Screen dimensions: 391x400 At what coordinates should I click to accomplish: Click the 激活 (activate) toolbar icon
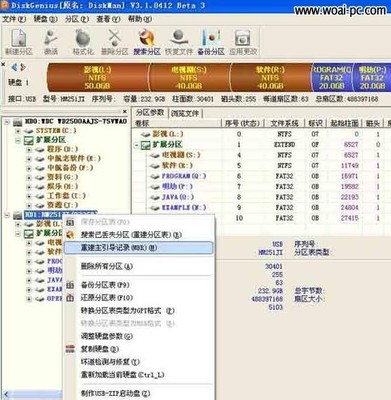coord(51,42)
